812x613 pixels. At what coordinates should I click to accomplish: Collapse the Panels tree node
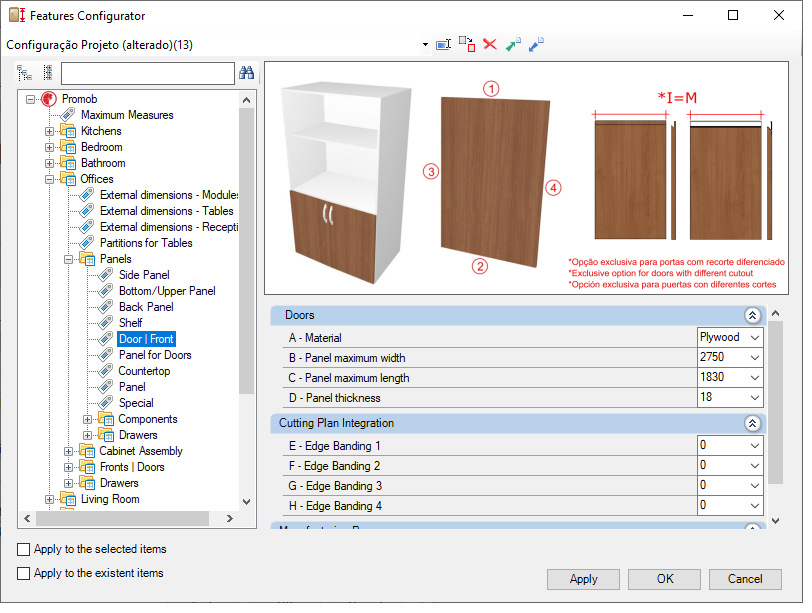pos(68,259)
